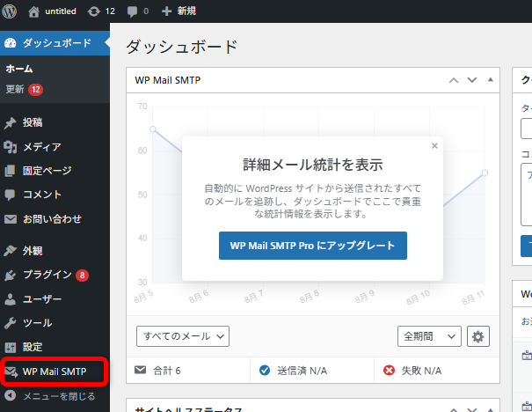This screenshot has width=532, height=412.
Task: Open 設定 settings menu in sidebar
Action: [x=33, y=347]
